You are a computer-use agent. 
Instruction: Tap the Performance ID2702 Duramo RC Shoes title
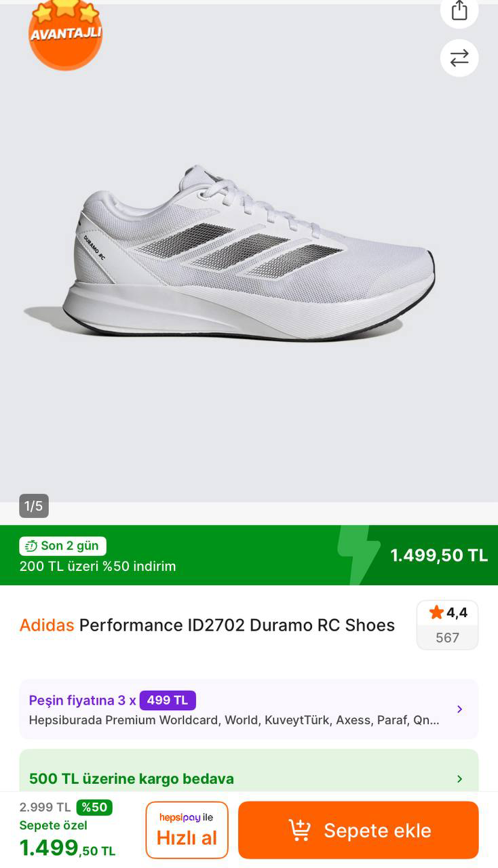237,625
